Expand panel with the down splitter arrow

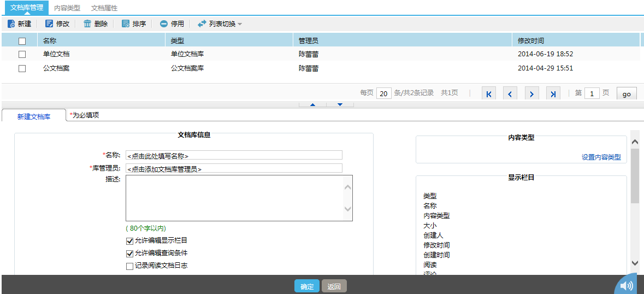coord(340,104)
